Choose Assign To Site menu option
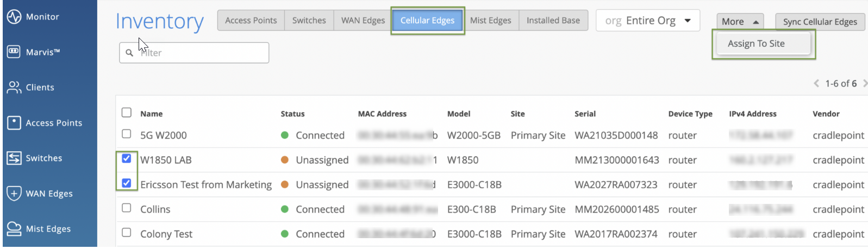The image size is (868, 249). pos(756,43)
